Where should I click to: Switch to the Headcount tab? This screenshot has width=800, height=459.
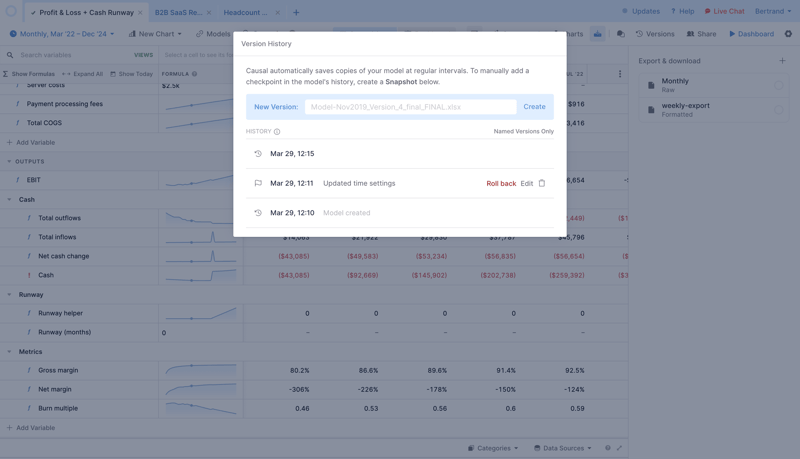[x=245, y=12]
